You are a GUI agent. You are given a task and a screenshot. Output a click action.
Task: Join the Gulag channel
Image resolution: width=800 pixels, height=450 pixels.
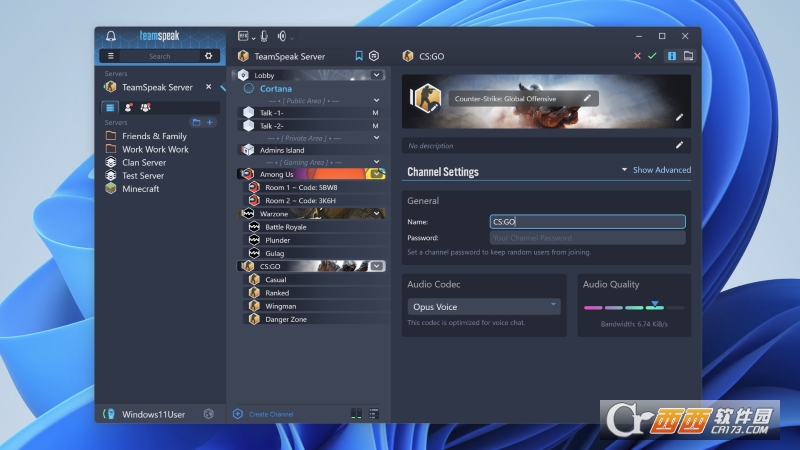coord(316,254)
